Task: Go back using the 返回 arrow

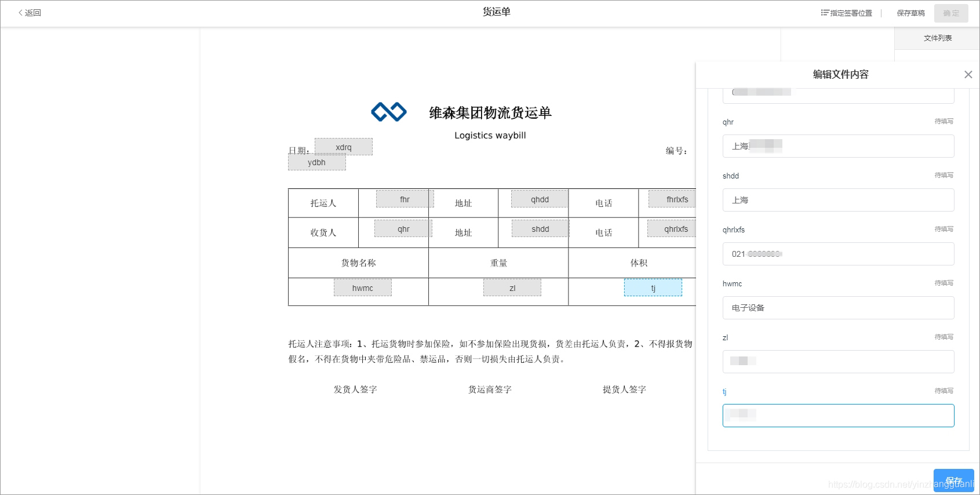Action: (30, 13)
